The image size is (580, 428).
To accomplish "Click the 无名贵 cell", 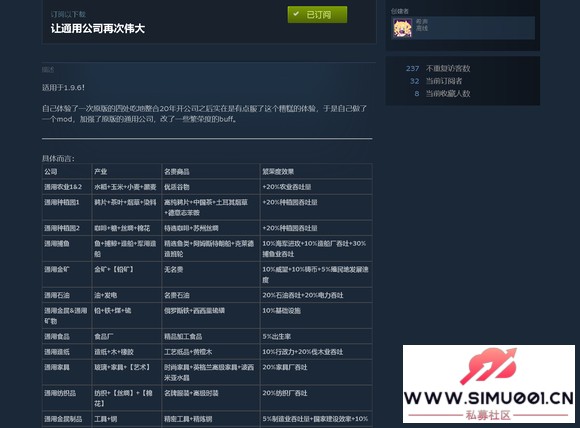I will [211, 274].
